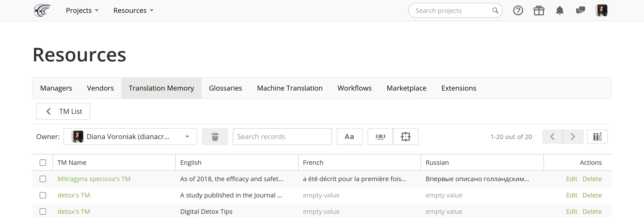Screen dimensions: 644x217
Task: Go to previous page of records
Action: [x=553, y=137]
